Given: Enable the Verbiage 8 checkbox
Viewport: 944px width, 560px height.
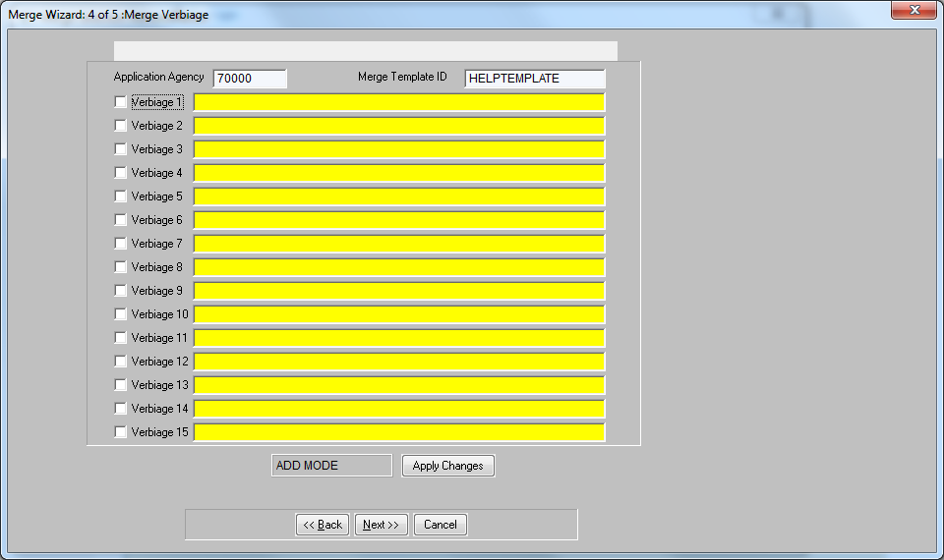Looking at the screenshot, I should [120, 267].
